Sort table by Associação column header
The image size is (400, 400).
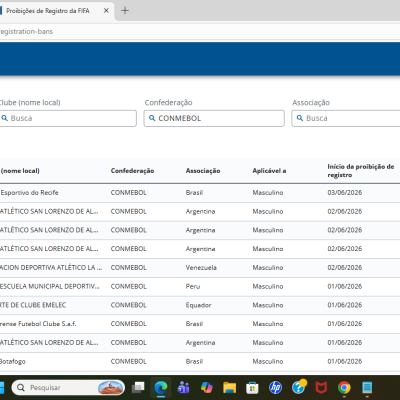(203, 171)
